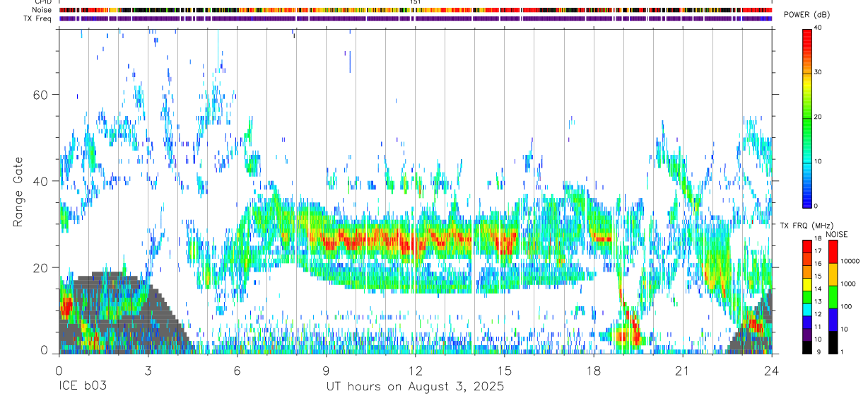Select the purple TX Freq strip along the top

coord(416,19)
